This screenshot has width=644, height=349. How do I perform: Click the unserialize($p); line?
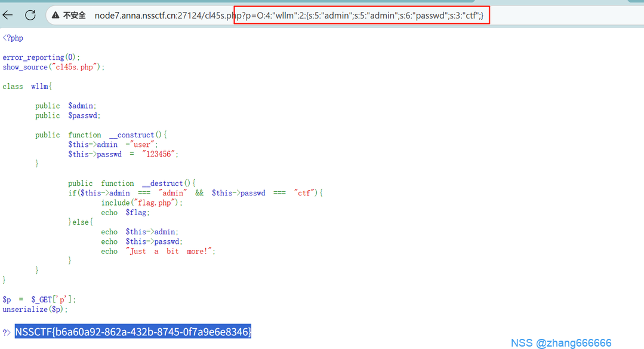click(35, 309)
